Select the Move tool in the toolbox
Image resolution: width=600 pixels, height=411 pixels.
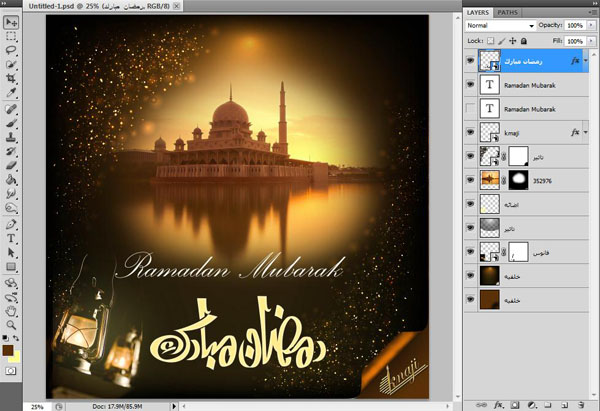point(11,20)
